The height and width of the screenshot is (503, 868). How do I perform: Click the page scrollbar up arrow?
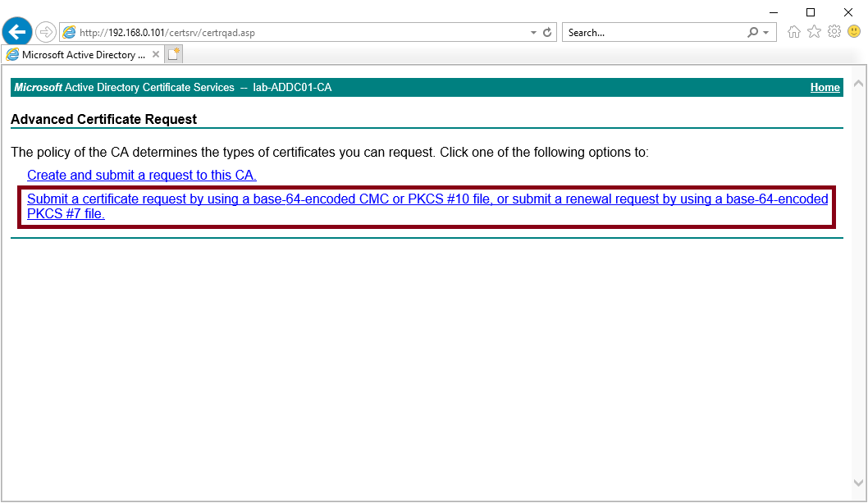(x=859, y=84)
